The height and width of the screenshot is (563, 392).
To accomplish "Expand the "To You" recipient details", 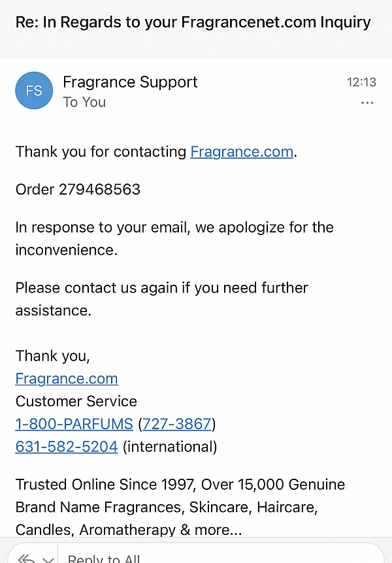I will tap(84, 102).
